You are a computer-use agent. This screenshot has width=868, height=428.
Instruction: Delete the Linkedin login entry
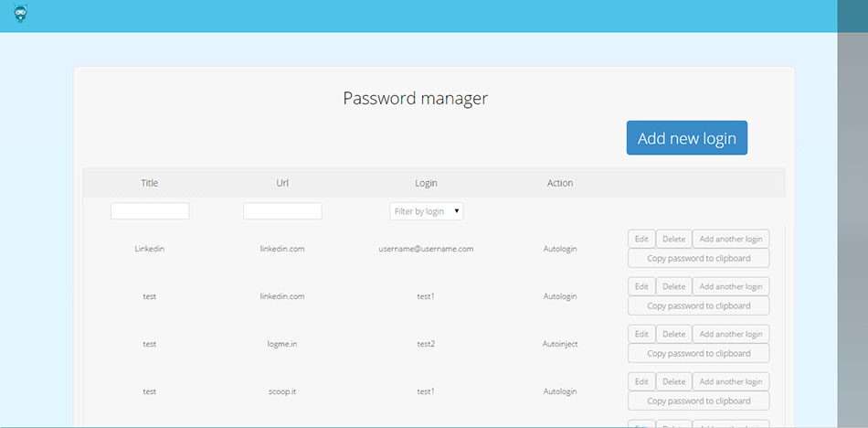click(673, 239)
